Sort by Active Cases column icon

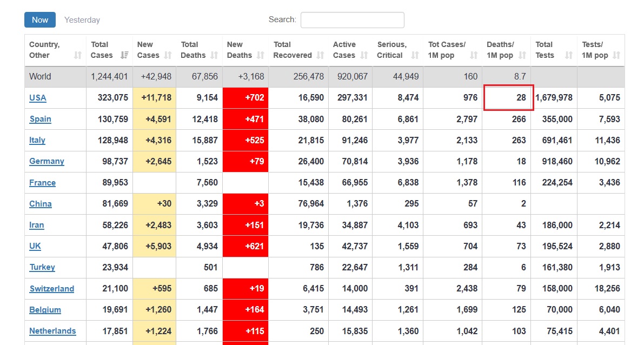364,55
